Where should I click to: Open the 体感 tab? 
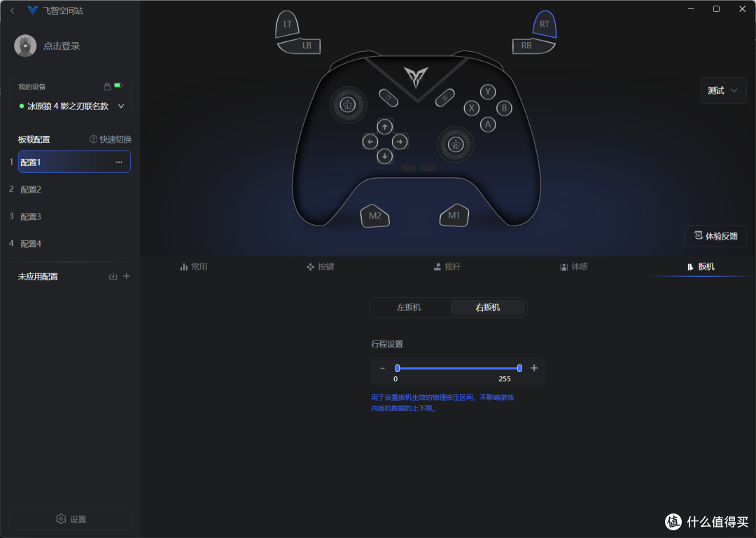click(574, 267)
